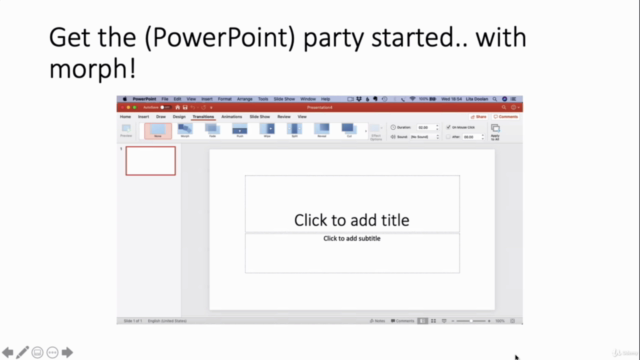Screen dimensions: 640x360
Task: Apply the Reveal transition
Action: pyautogui.click(x=322, y=131)
